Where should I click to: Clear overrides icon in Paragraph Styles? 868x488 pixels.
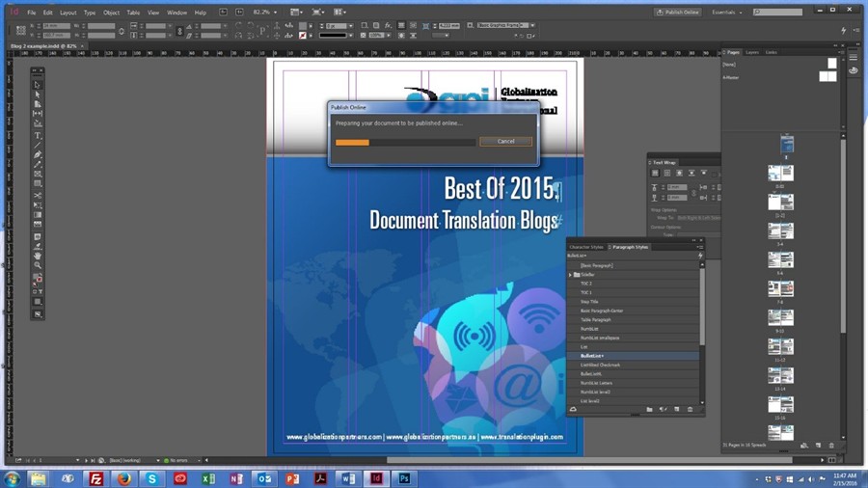(663, 410)
